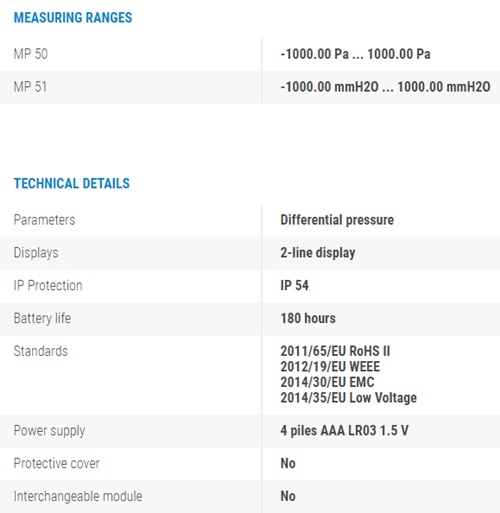Select the IP Protection label
The height and width of the screenshot is (513, 500).
pyautogui.click(x=48, y=286)
